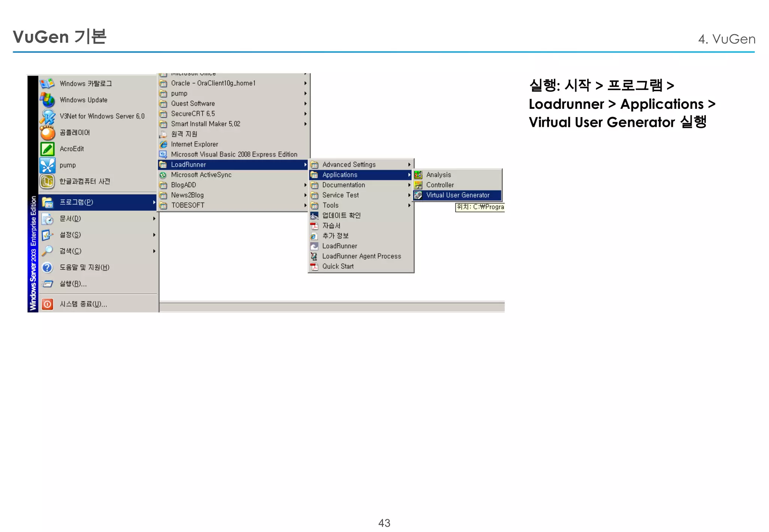The height and width of the screenshot is (532, 769).
Task: Click the 시스템 종료 power icon
Action: coord(47,304)
